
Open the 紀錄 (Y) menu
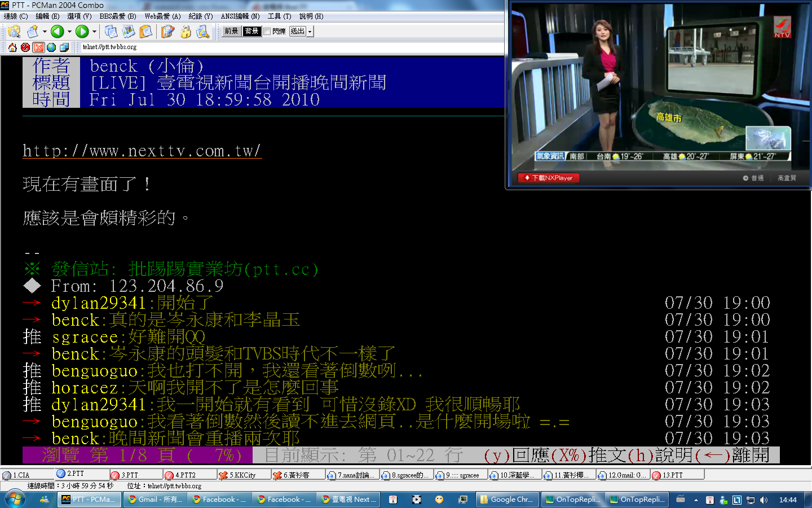click(x=201, y=16)
